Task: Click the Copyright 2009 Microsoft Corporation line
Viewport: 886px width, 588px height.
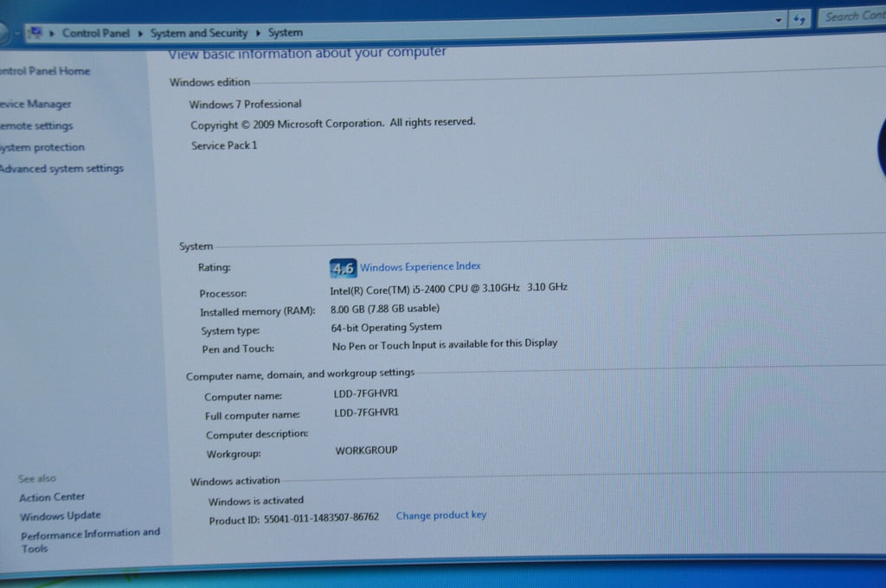Action: point(333,123)
